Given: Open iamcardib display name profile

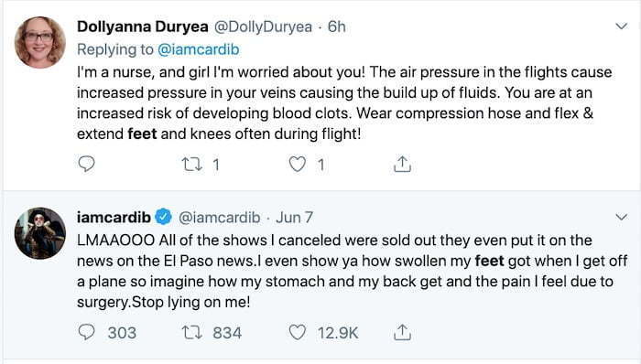Looking at the screenshot, I should pyautogui.click(x=114, y=217).
